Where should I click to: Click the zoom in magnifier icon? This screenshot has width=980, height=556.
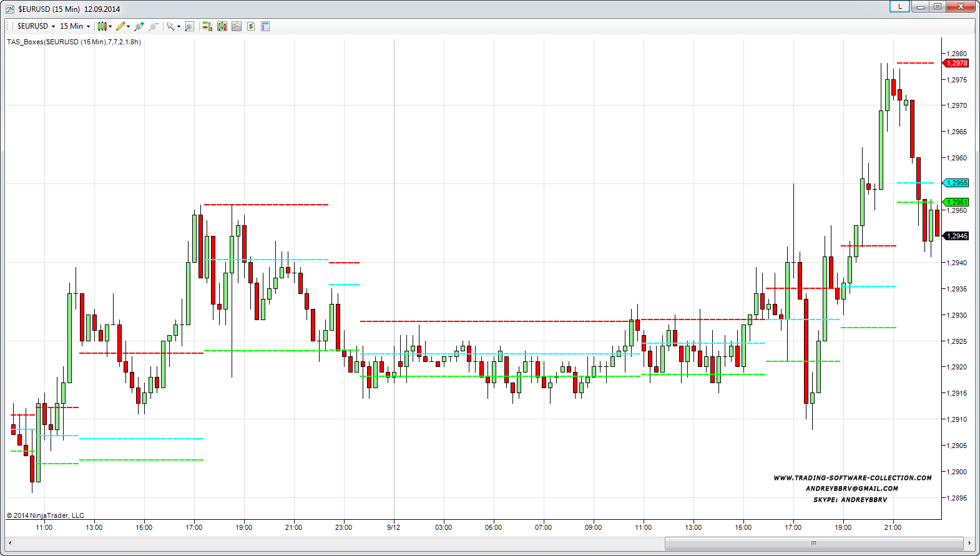(x=139, y=26)
